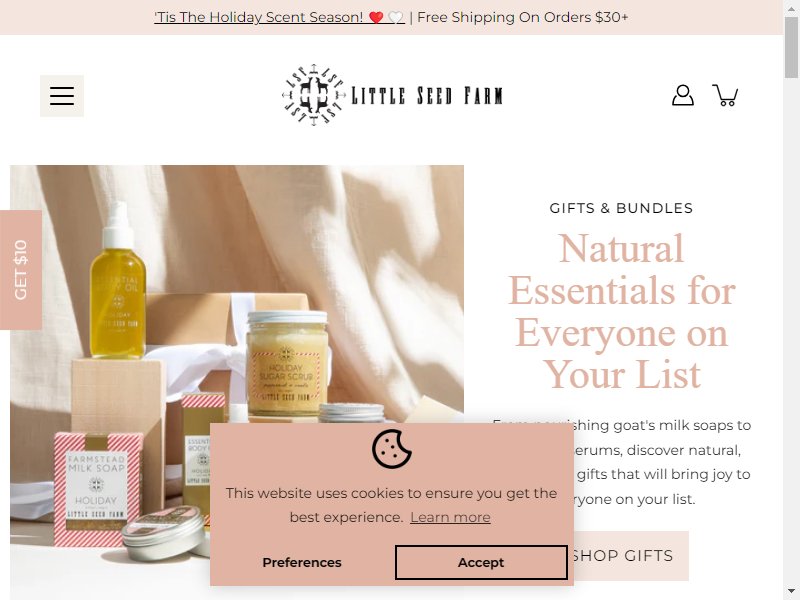Click the Free Shipping On Orders $30+ text
Viewport: 800px width, 600px height.
click(522, 17)
